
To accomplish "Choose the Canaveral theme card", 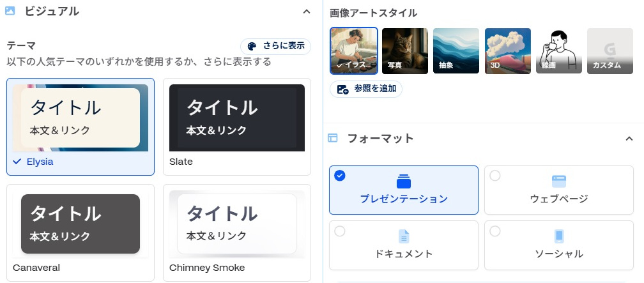I will pyautogui.click(x=80, y=233).
